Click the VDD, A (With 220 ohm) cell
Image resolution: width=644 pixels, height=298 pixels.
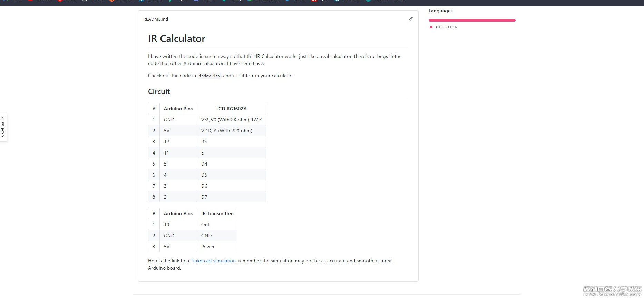click(x=232, y=131)
